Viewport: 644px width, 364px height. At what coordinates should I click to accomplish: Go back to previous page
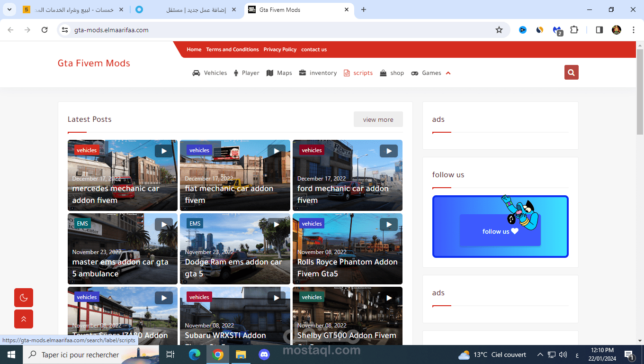click(x=10, y=30)
